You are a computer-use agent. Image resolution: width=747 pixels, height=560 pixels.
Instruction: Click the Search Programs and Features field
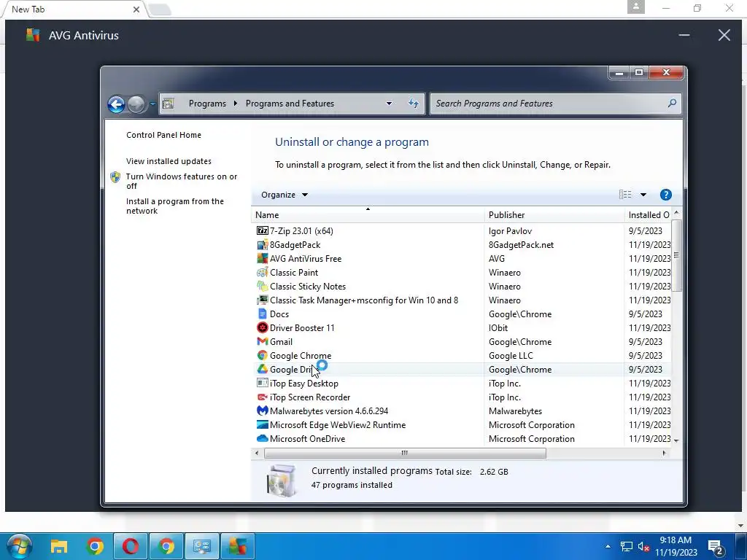point(555,104)
